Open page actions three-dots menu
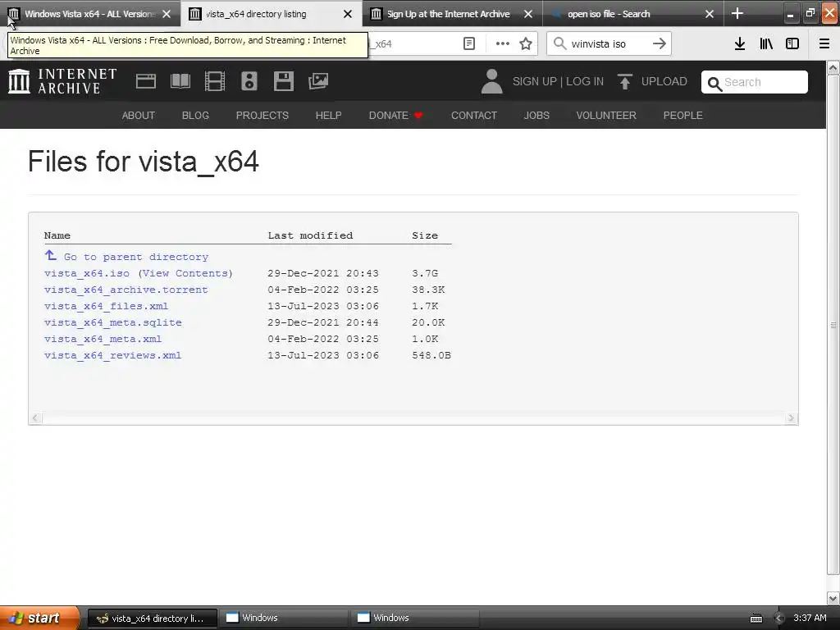 tap(503, 44)
